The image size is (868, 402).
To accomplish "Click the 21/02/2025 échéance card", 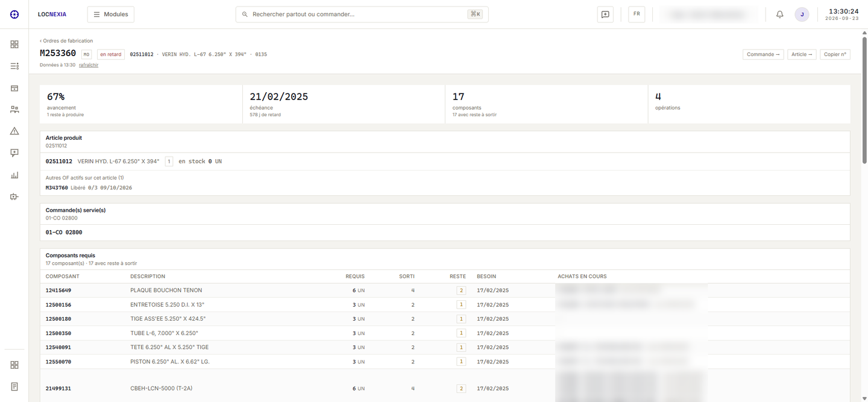I will (344, 104).
